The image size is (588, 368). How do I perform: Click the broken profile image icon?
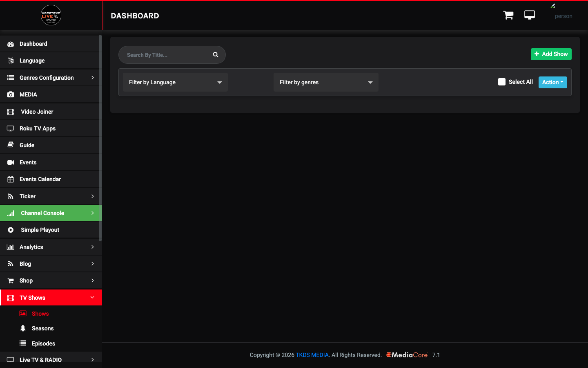click(552, 6)
